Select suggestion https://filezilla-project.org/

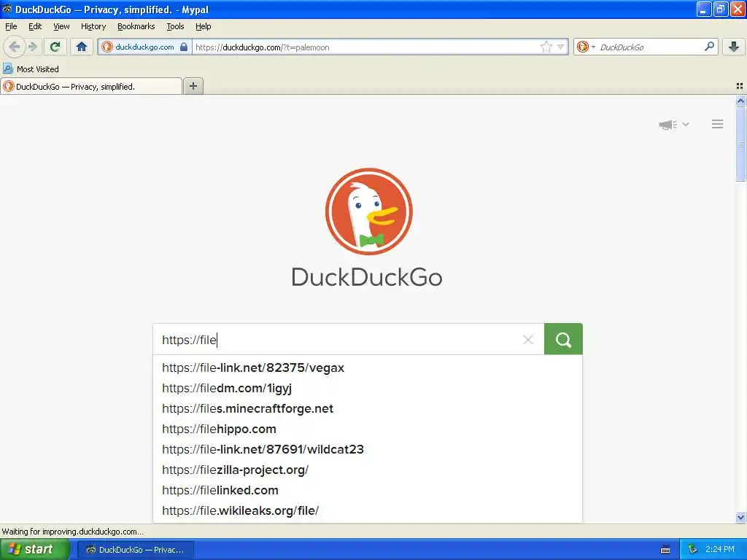tap(368, 470)
